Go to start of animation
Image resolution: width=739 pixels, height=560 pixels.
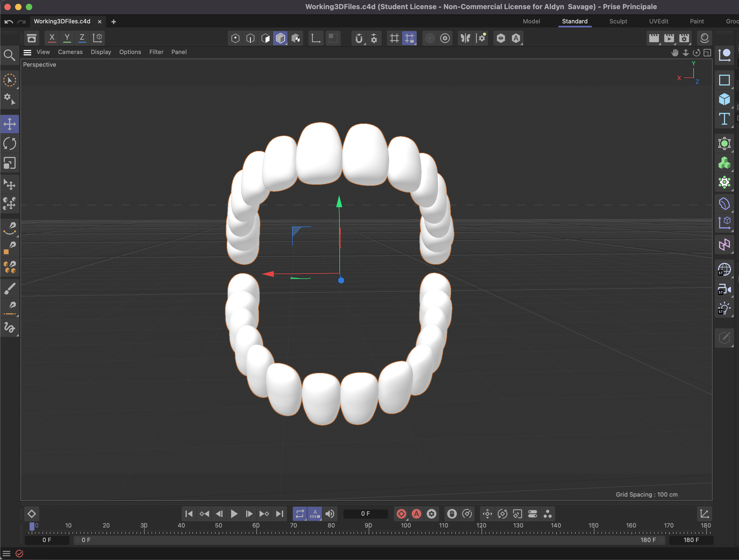coord(189,514)
